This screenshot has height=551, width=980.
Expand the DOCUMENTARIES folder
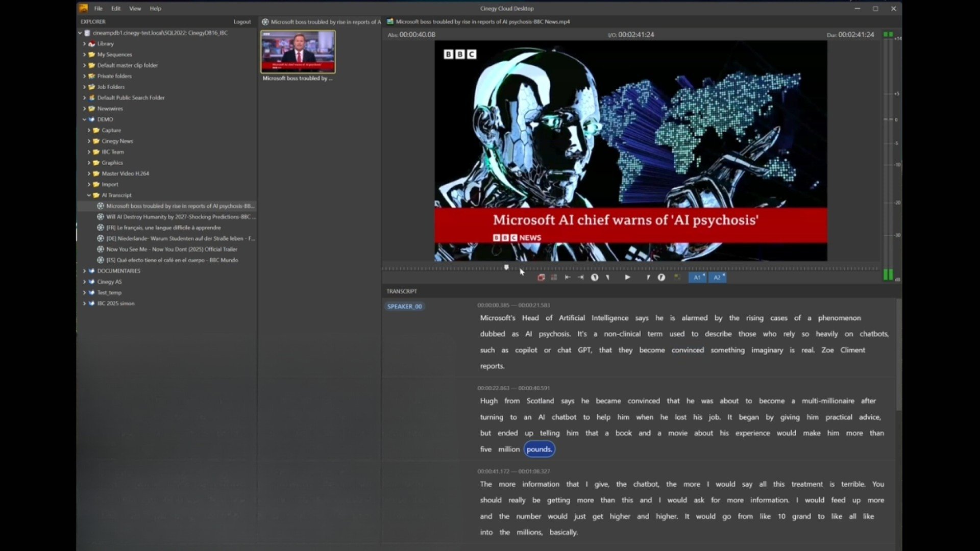click(85, 271)
